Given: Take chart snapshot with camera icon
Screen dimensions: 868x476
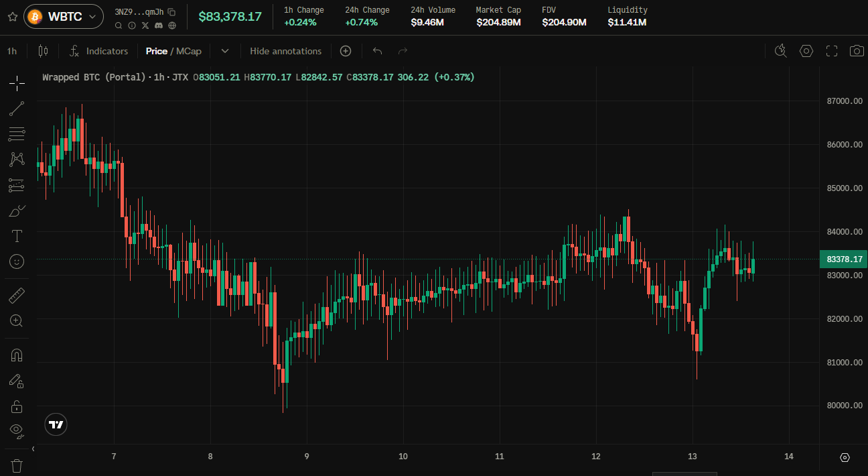Looking at the screenshot, I should coord(857,51).
